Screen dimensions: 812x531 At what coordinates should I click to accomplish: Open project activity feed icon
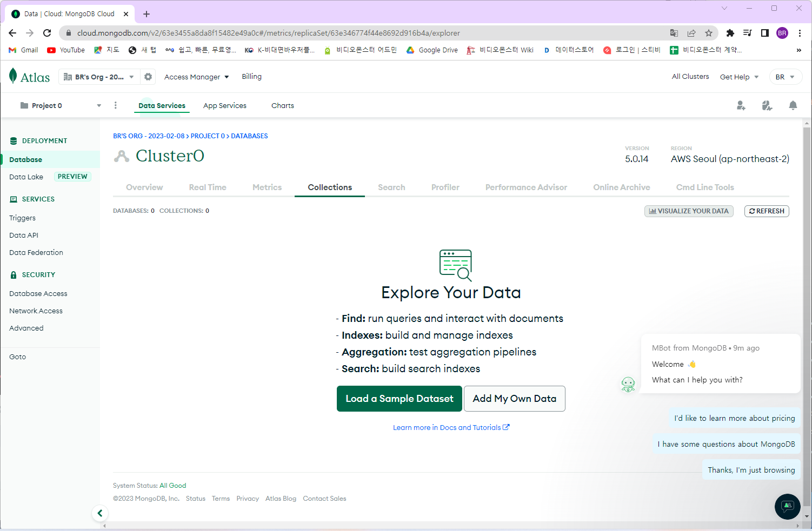coord(767,105)
